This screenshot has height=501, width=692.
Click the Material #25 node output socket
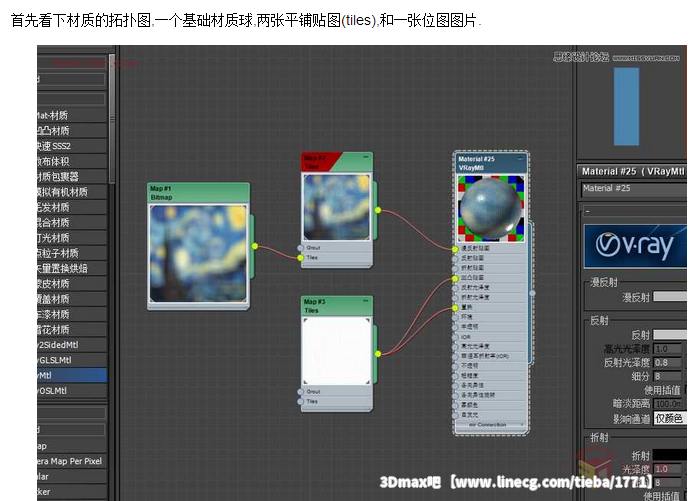(532, 293)
